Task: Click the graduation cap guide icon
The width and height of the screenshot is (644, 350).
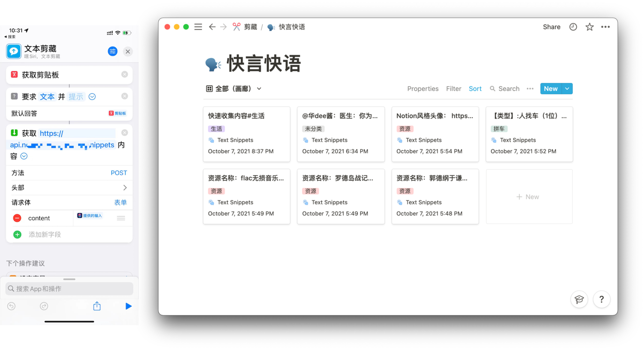Action: (579, 299)
